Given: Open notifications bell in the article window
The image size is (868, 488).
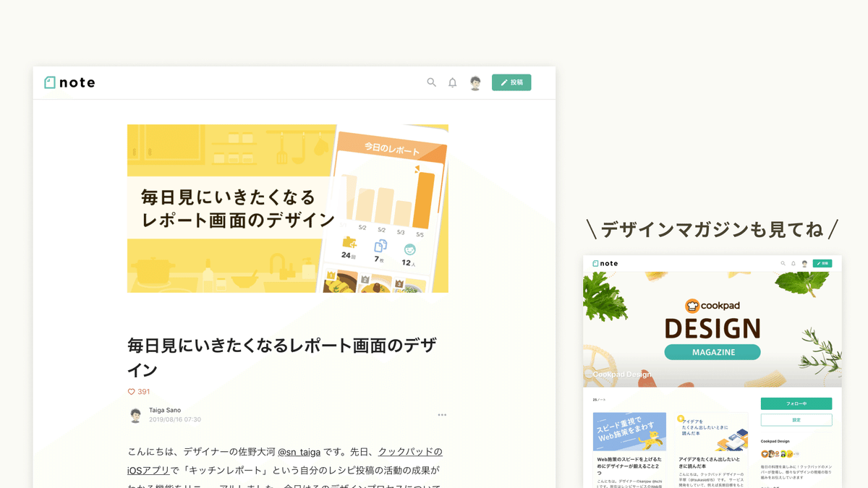Looking at the screenshot, I should (x=453, y=82).
